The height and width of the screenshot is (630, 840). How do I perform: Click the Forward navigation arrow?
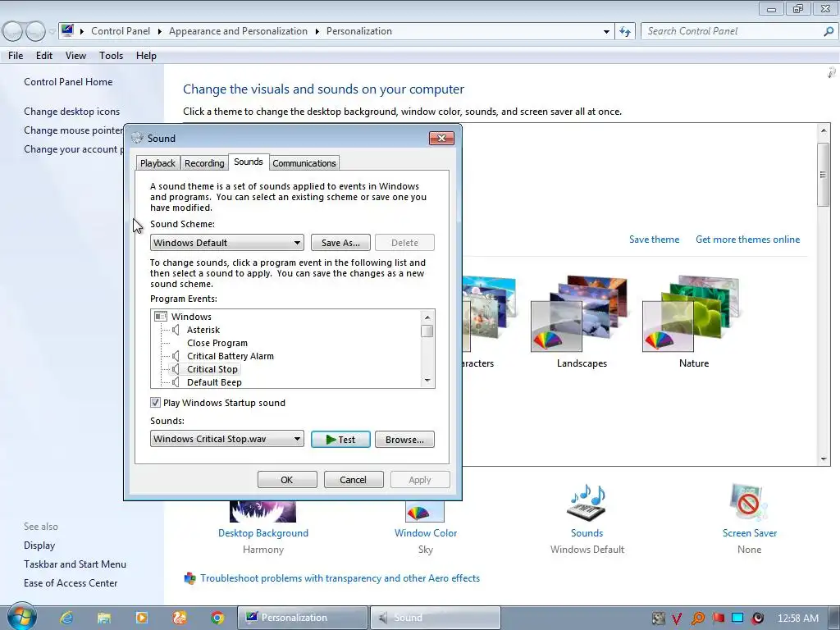[35, 32]
